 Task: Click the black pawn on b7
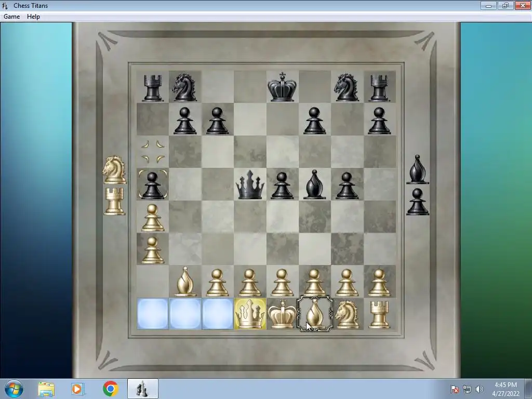(185, 121)
